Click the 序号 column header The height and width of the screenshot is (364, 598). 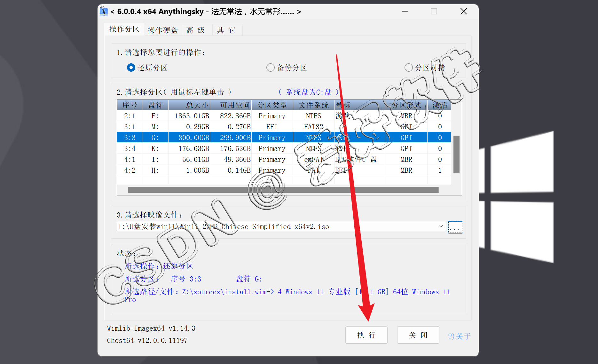point(130,105)
